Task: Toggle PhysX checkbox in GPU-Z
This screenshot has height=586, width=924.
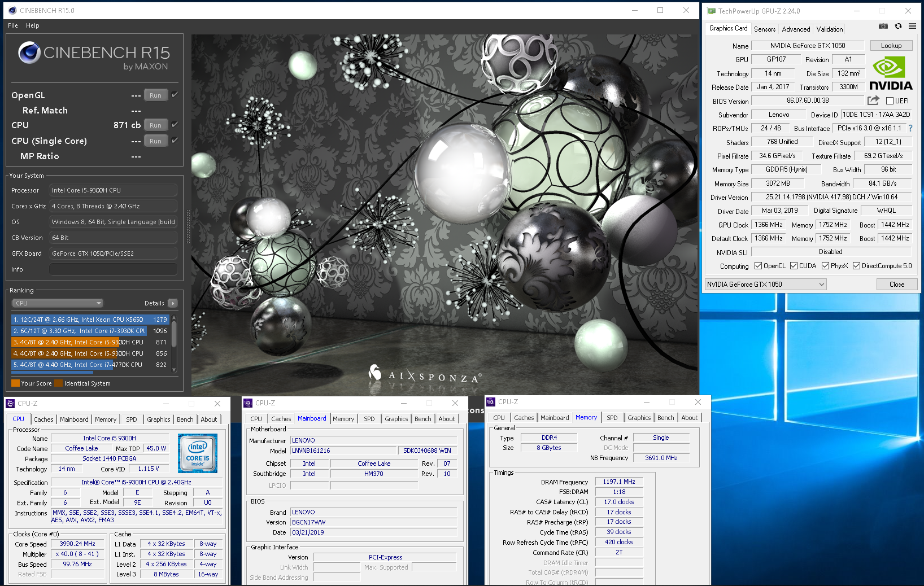Action: [825, 266]
